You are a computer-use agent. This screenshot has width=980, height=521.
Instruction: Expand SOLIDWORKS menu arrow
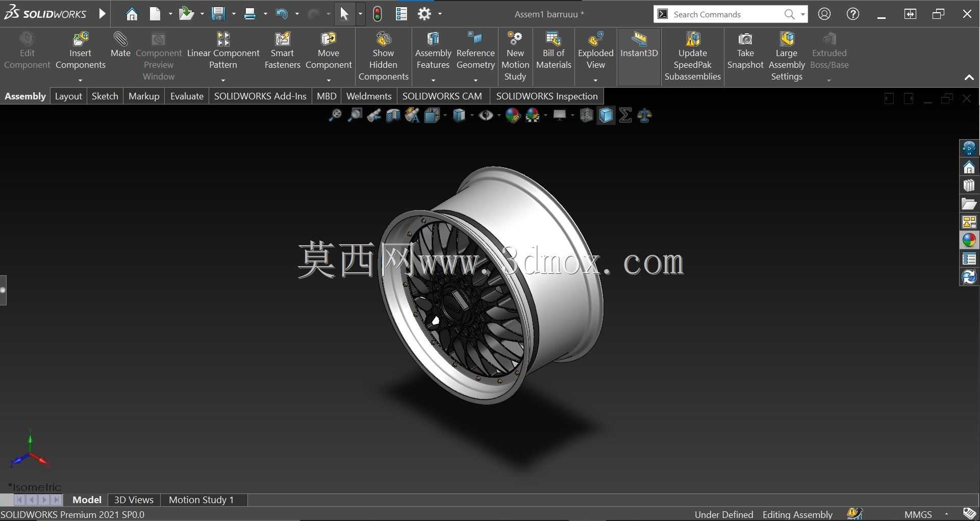click(102, 14)
